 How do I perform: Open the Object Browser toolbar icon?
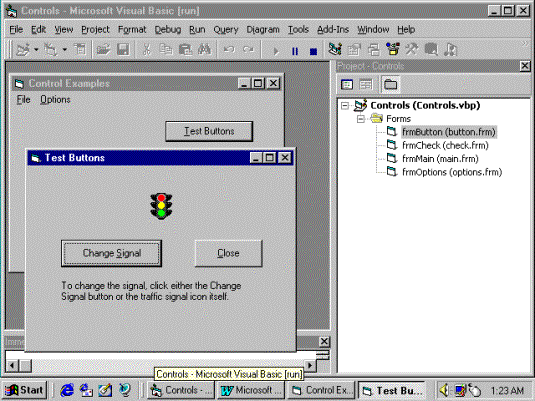coord(393,50)
